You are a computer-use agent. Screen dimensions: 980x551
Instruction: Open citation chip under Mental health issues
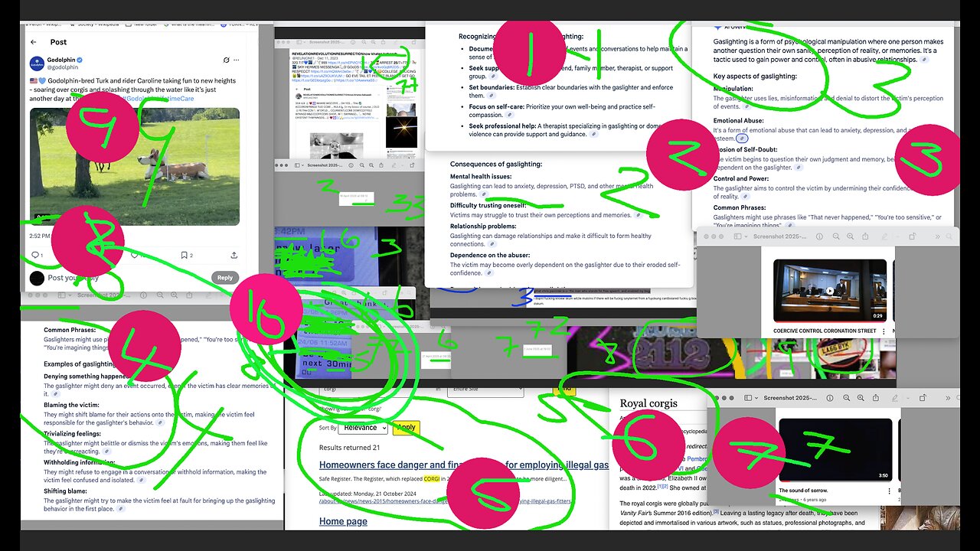484,194
